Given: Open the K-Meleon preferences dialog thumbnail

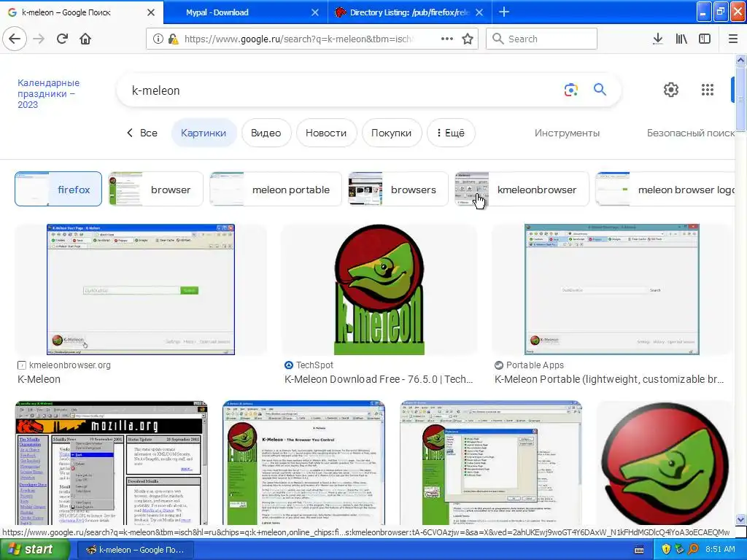Looking at the screenshot, I should [491, 463].
